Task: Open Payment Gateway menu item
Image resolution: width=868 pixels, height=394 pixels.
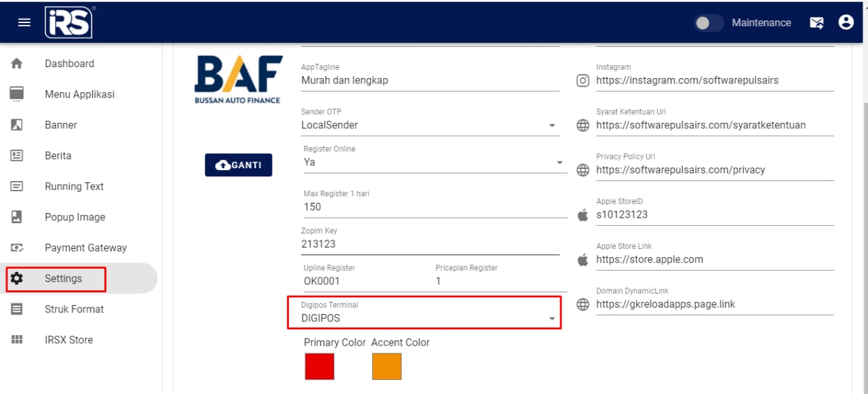Action: click(x=85, y=248)
